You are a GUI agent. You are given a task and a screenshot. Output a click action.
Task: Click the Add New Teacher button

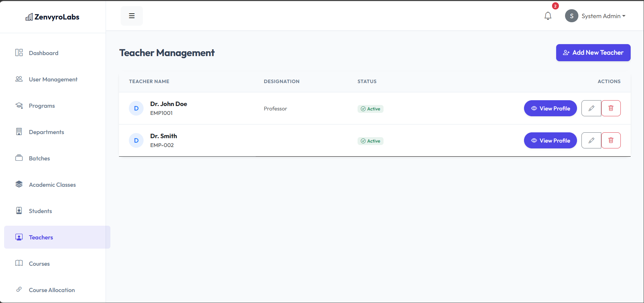tap(593, 53)
